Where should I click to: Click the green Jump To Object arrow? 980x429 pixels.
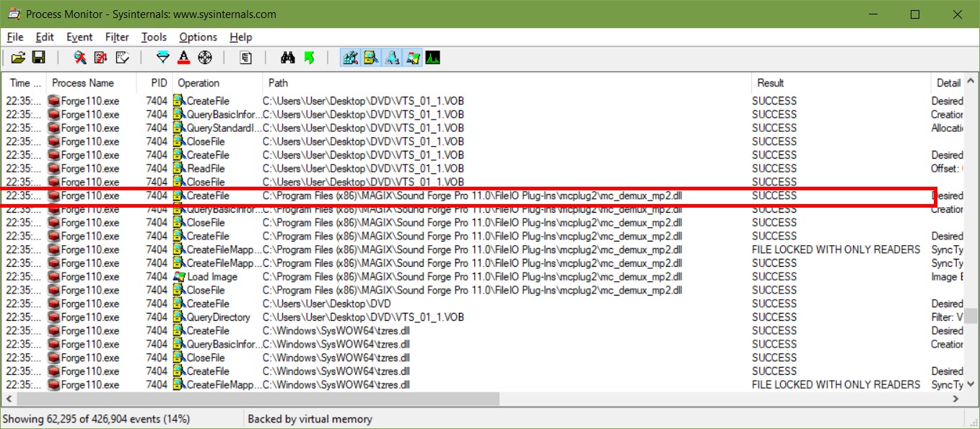coord(309,58)
